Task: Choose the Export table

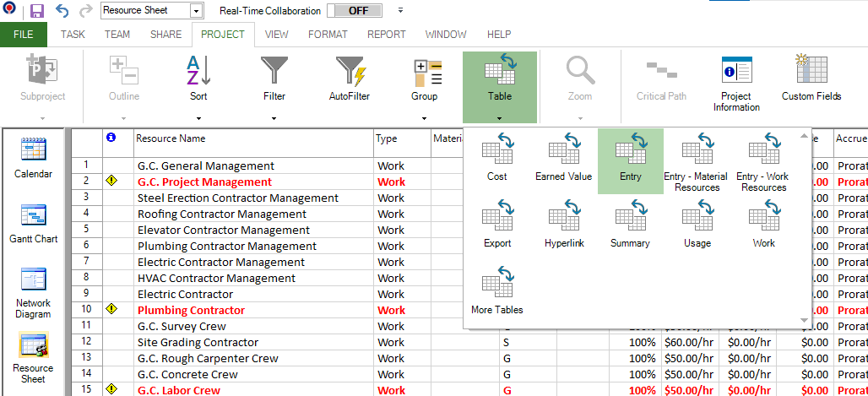Action: click(x=497, y=226)
